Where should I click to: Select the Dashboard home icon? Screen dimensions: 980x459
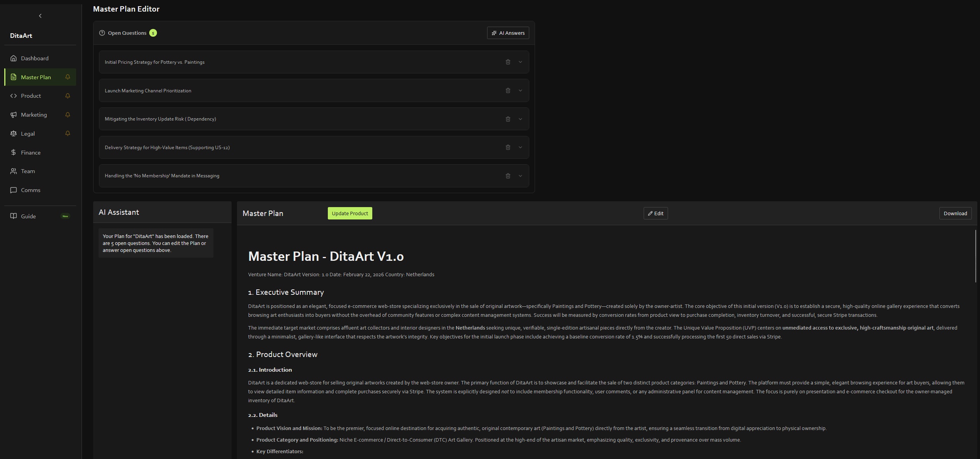coord(14,58)
